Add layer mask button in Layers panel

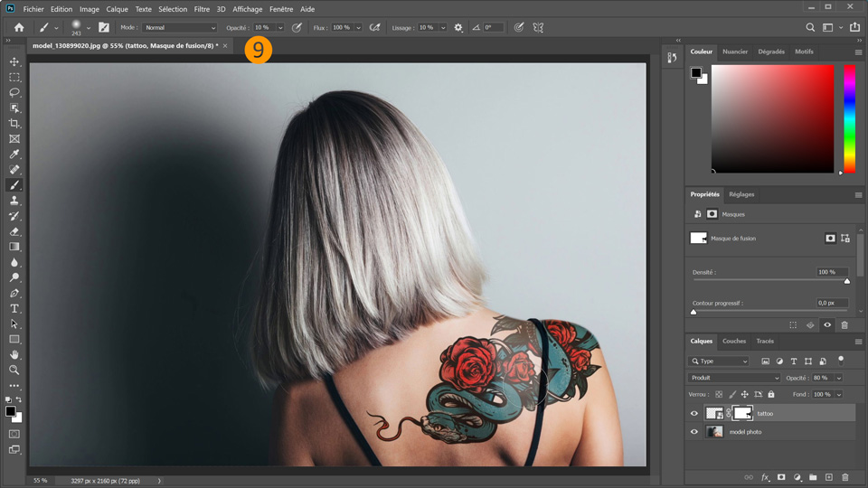(x=781, y=477)
